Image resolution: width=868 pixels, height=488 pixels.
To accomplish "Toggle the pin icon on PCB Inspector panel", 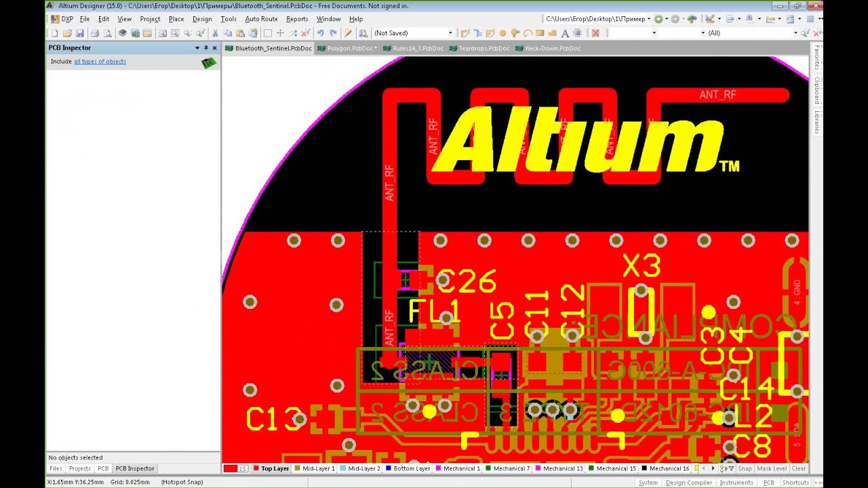I will tap(206, 48).
